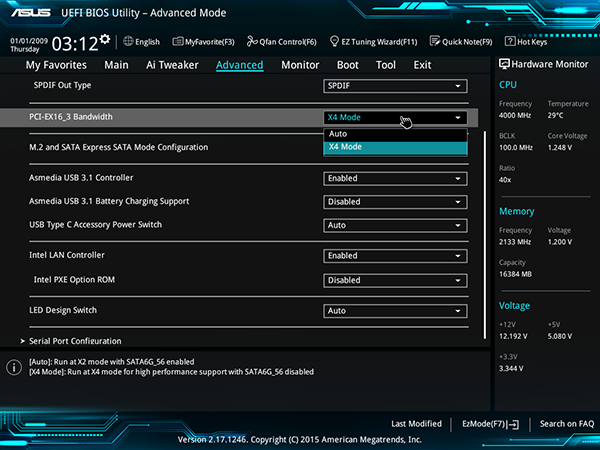
Task: Open My Favorites tab
Action: point(56,65)
